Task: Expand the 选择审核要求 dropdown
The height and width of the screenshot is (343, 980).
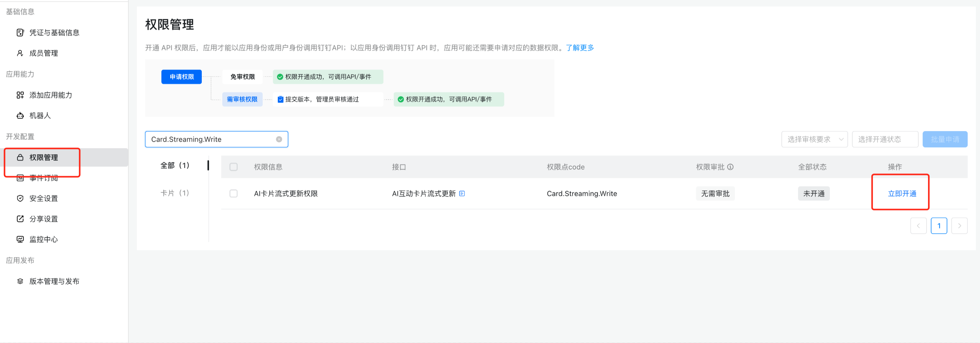Action: (x=814, y=139)
